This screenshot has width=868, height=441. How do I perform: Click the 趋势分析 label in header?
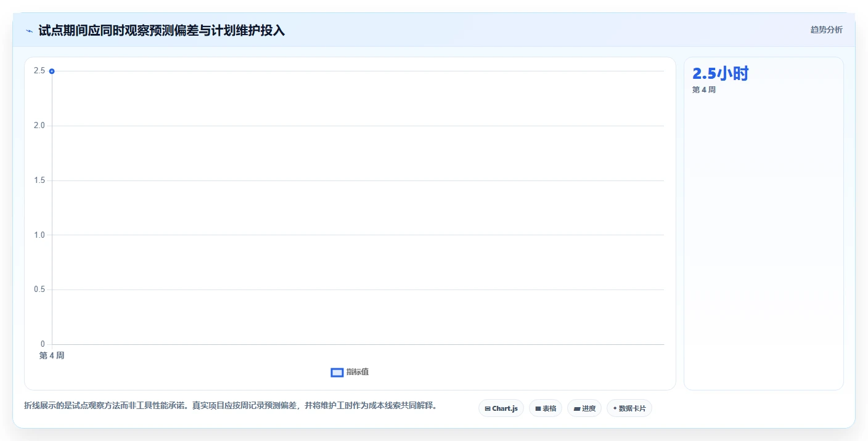tap(826, 30)
